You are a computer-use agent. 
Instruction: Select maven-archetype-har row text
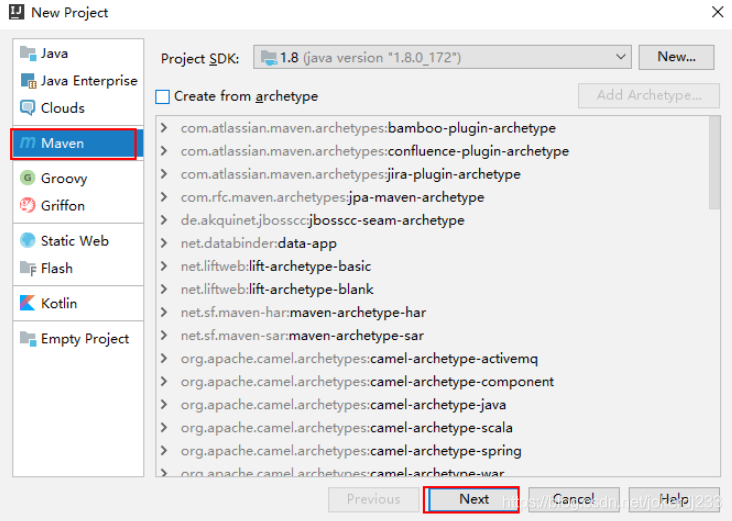point(303,312)
